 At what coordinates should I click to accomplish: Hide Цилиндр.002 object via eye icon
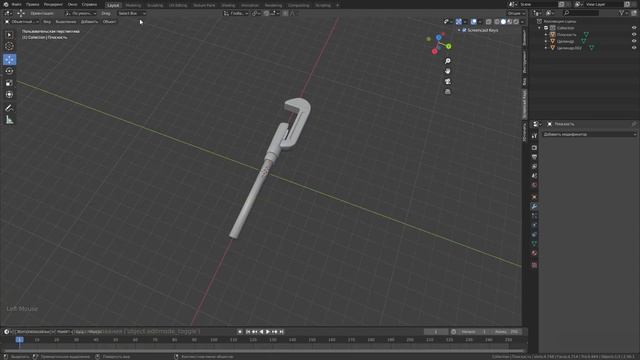[x=634, y=48]
